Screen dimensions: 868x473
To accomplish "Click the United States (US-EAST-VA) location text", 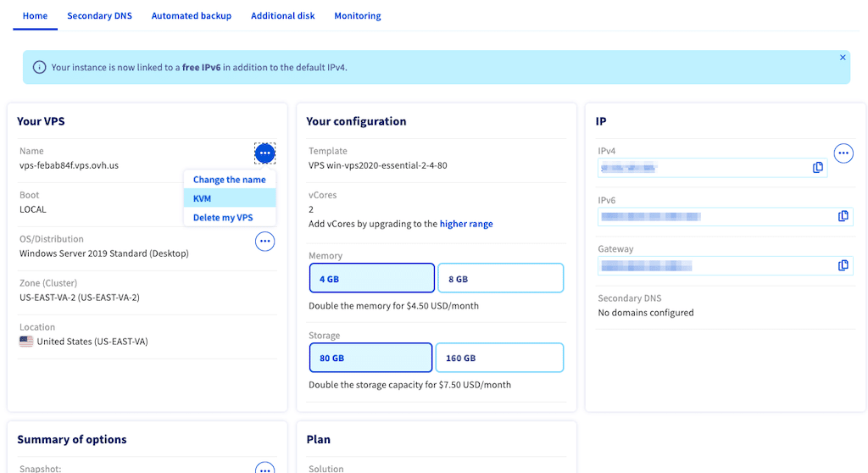I will tap(92, 341).
